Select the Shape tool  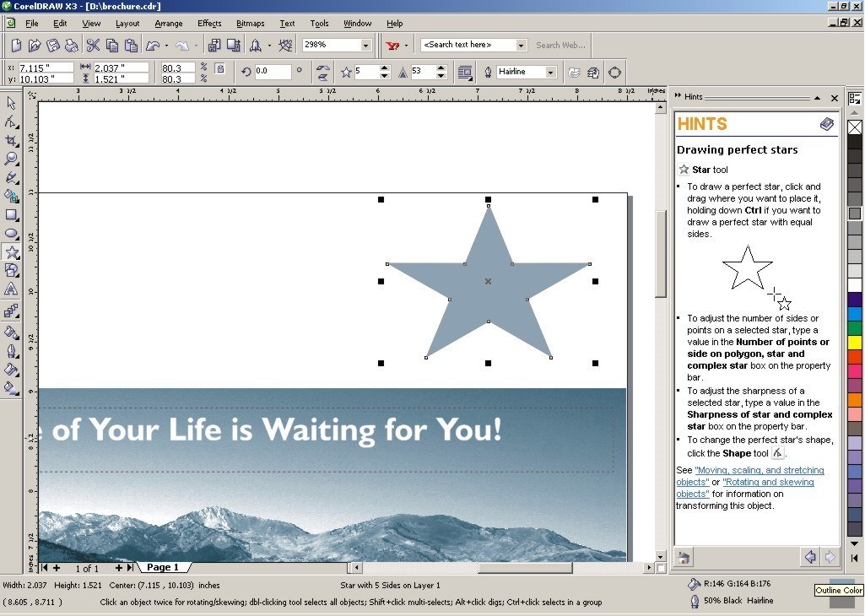click(x=11, y=122)
